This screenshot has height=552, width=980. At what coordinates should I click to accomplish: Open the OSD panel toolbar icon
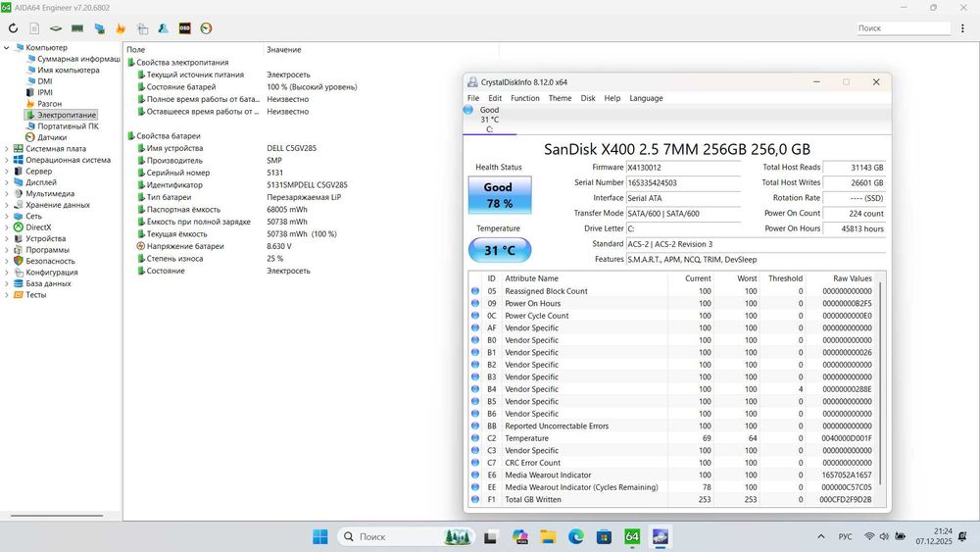click(x=184, y=28)
